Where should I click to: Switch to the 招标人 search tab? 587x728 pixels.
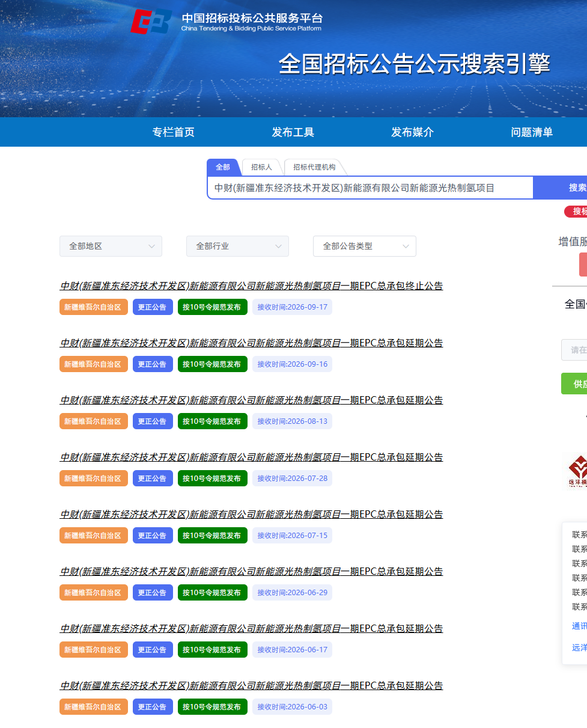[x=261, y=167]
